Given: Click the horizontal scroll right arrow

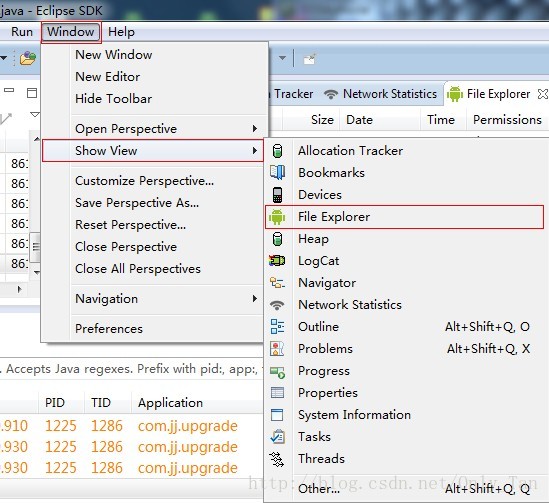Looking at the screenshot, I should 20,289.
